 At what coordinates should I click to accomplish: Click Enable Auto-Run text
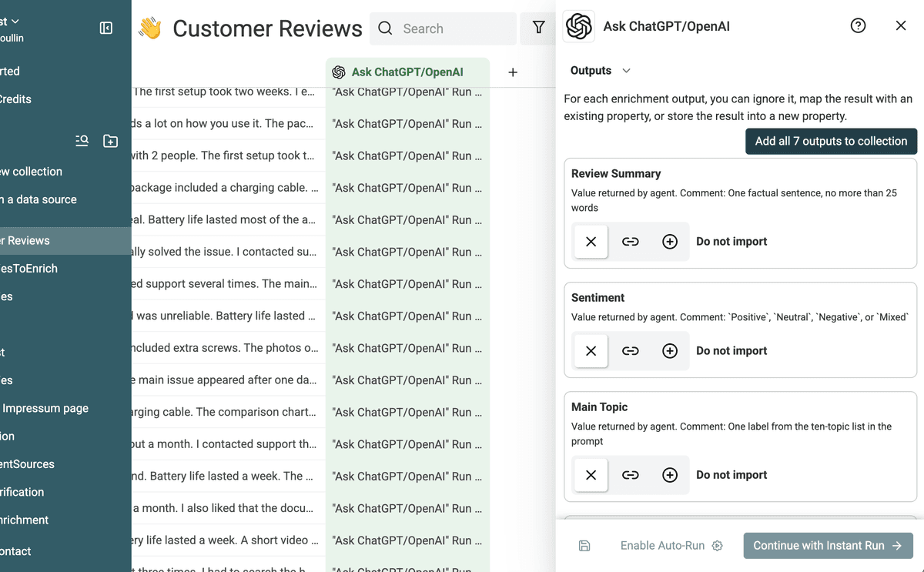662,546
